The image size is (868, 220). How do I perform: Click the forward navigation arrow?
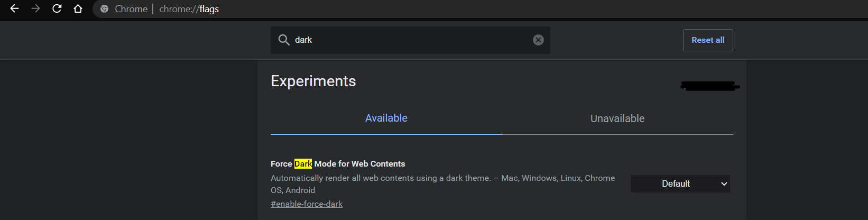point(35,9)
